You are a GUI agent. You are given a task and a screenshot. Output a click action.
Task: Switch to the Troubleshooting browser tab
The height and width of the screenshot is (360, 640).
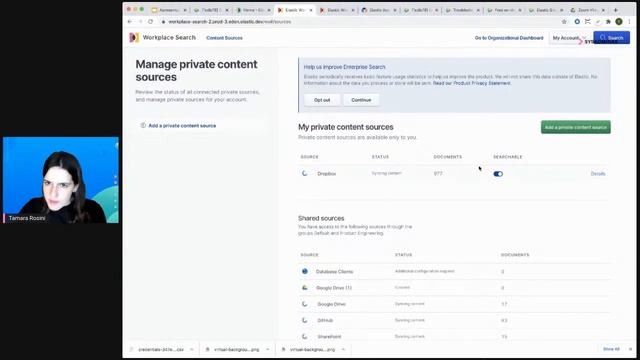point(463,10)
